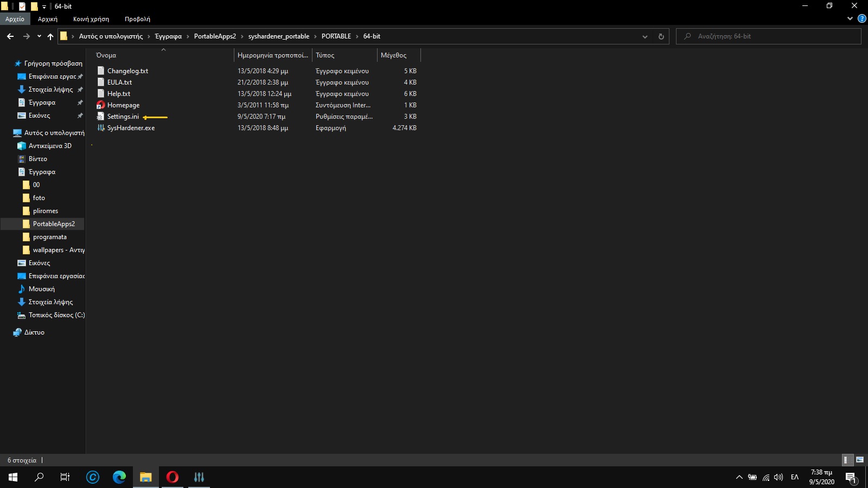Open the blue Help question icon

click(x=861, y=18)
